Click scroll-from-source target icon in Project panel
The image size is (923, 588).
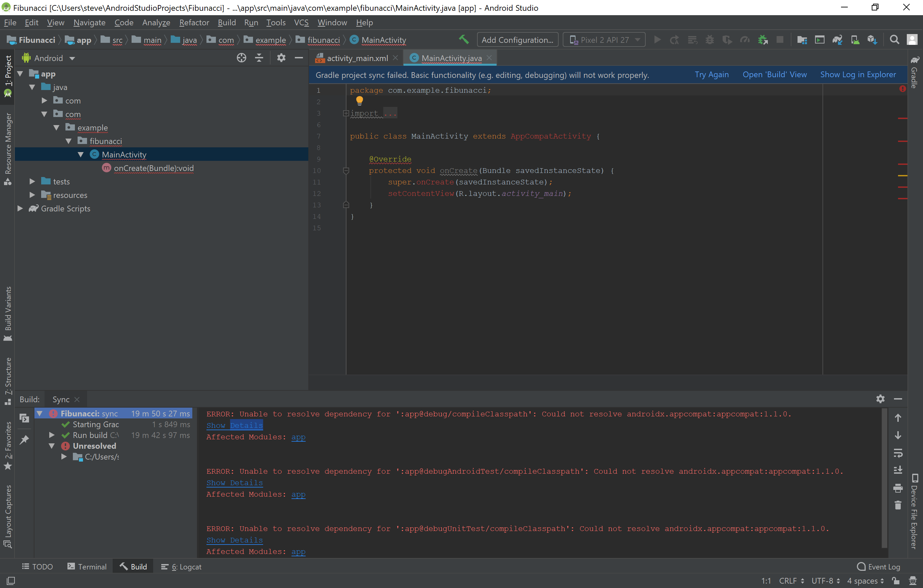tap(241, 58)
